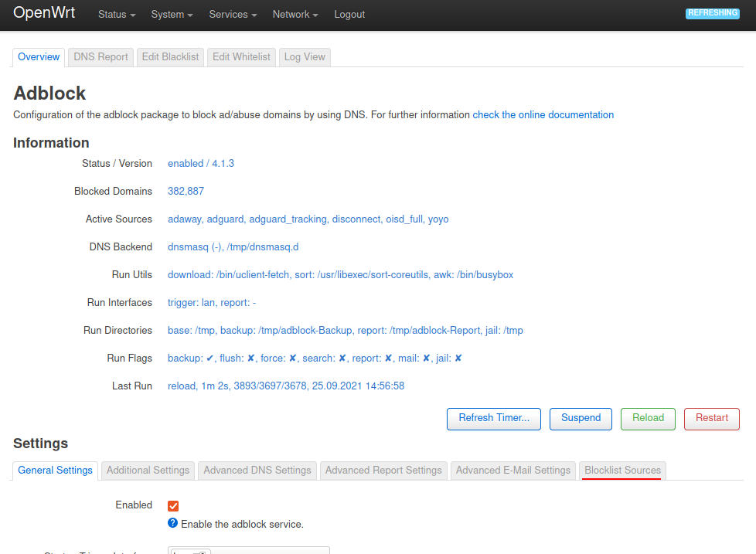Open Advanced Report Settings tab
The height and width of the screenshot is (554, 756).
pos(383,471)
